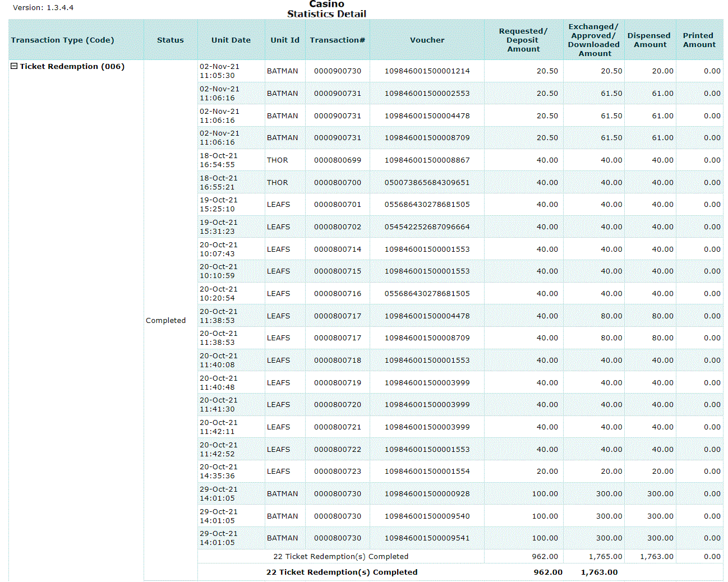Select voucher 109846001500008867
728x582 pixels.
point(427,160)
